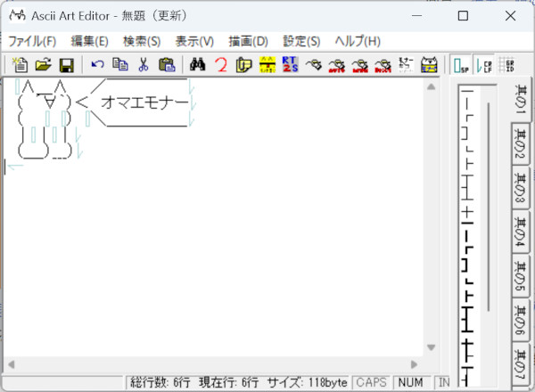The image size is (535, 392).
Task: Open search with the binoculars icon
Action: 198,64
